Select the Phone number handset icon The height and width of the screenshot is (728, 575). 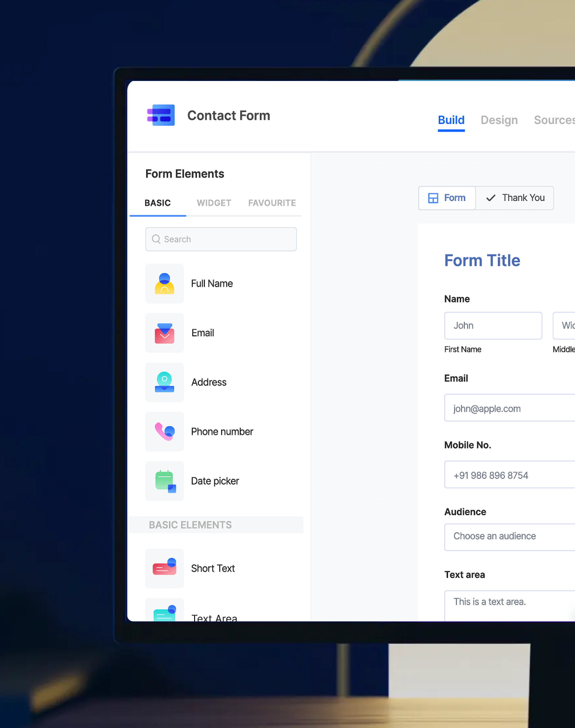(x=164, y=432)
